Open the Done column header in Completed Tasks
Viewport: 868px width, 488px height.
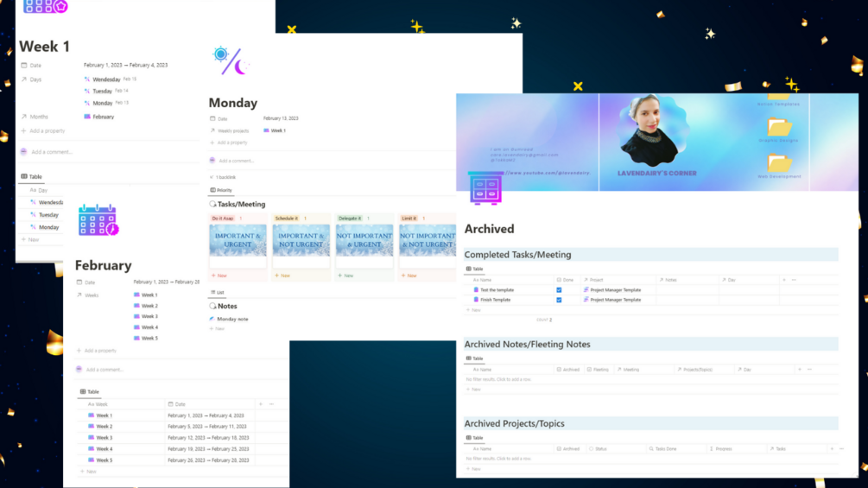(x=565, y=280)
